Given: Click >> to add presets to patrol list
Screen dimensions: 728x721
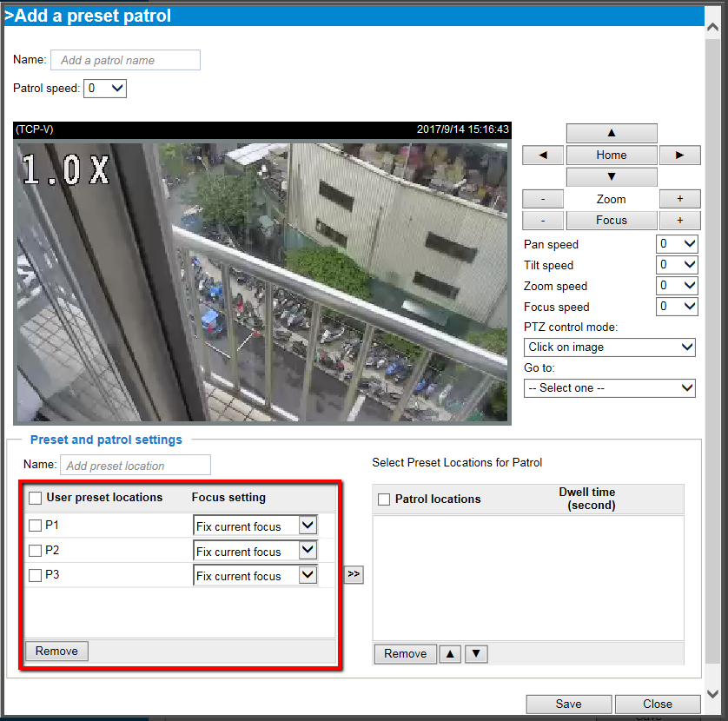Looking at the screenshot, I should pyautogui.click(x=354, y=574).
